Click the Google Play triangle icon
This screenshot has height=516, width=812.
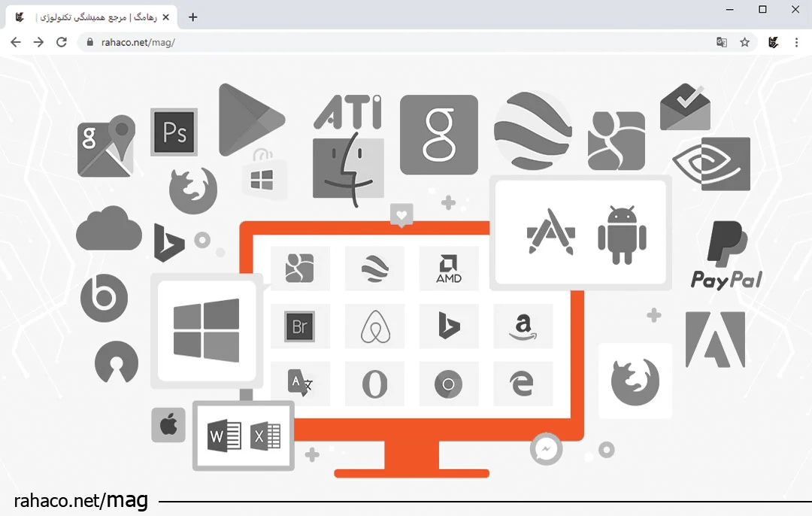click(x=251, y=120)
